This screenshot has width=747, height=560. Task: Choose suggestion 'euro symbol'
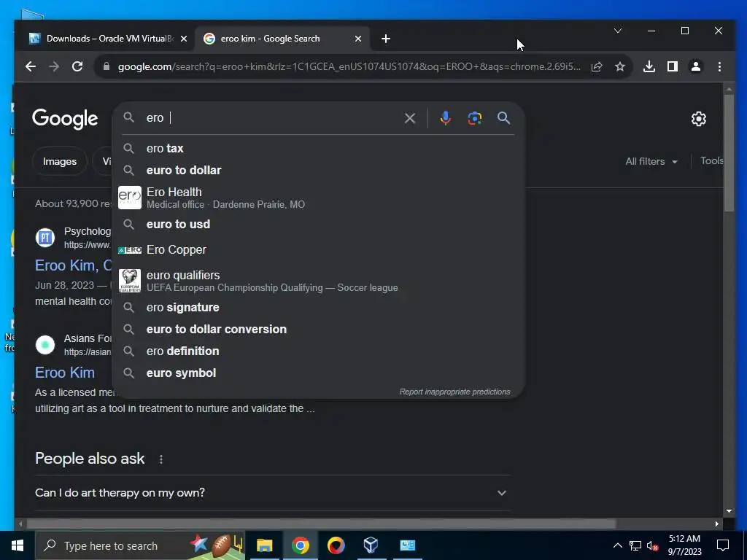point(318,373)
